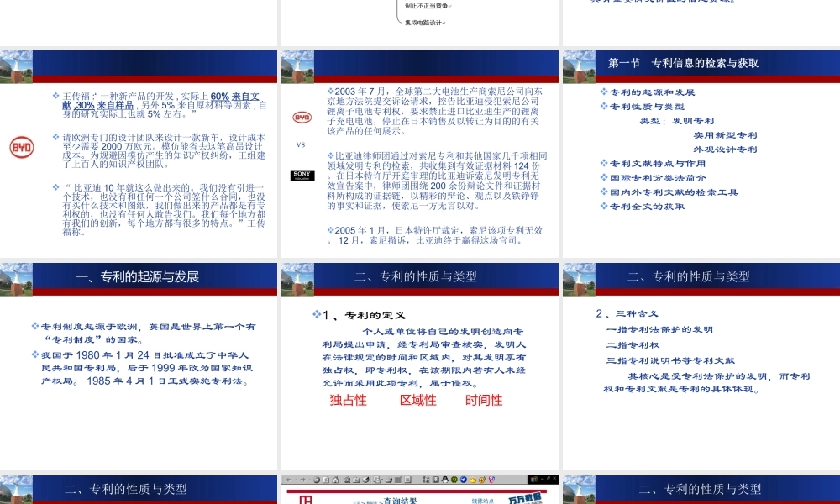
Task: Click the Refresh page icon
Action: 325,480
